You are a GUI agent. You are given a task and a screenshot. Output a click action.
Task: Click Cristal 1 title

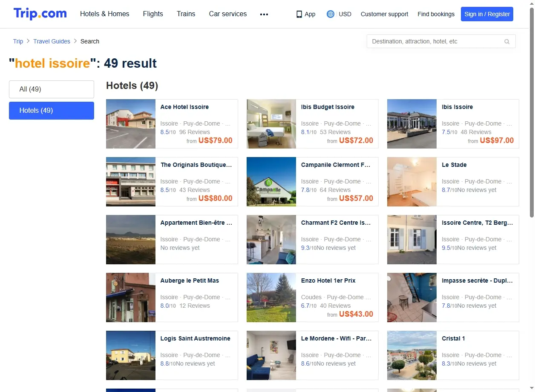click(453, 338)
